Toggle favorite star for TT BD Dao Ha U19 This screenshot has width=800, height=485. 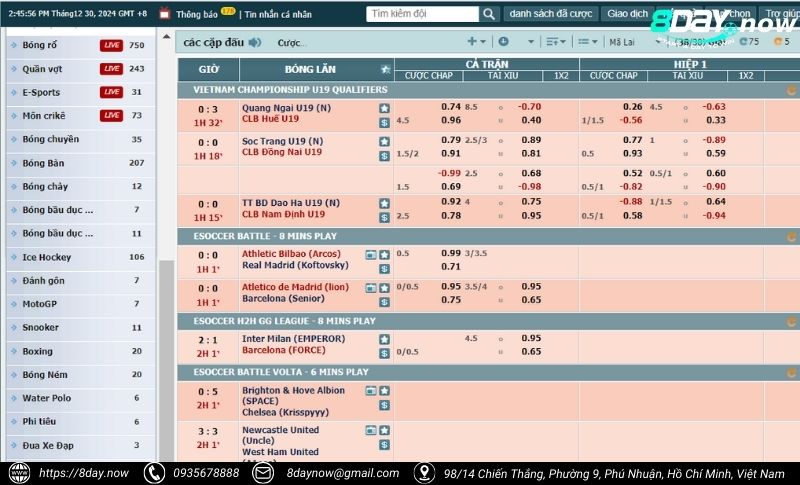[x=384, y=203]
